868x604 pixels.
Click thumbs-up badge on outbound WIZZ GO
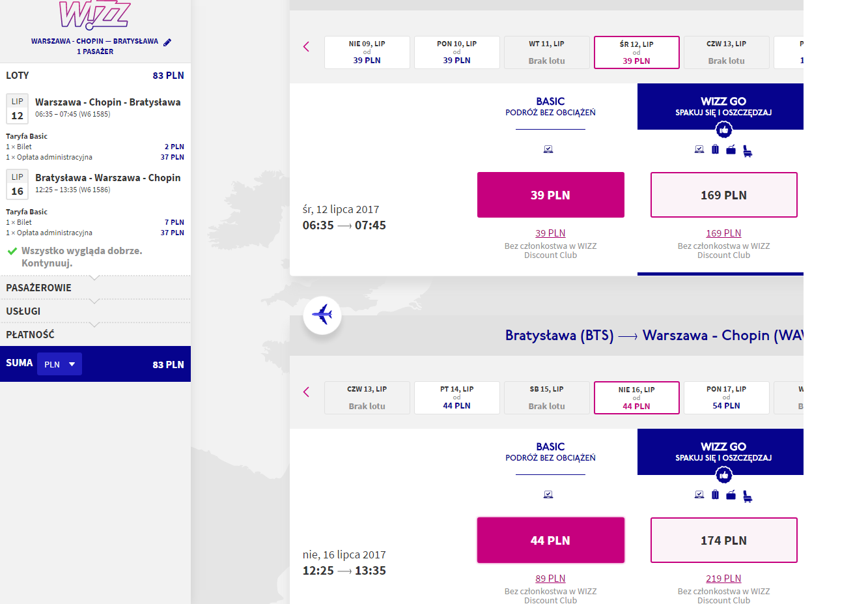tap(723, 130)
